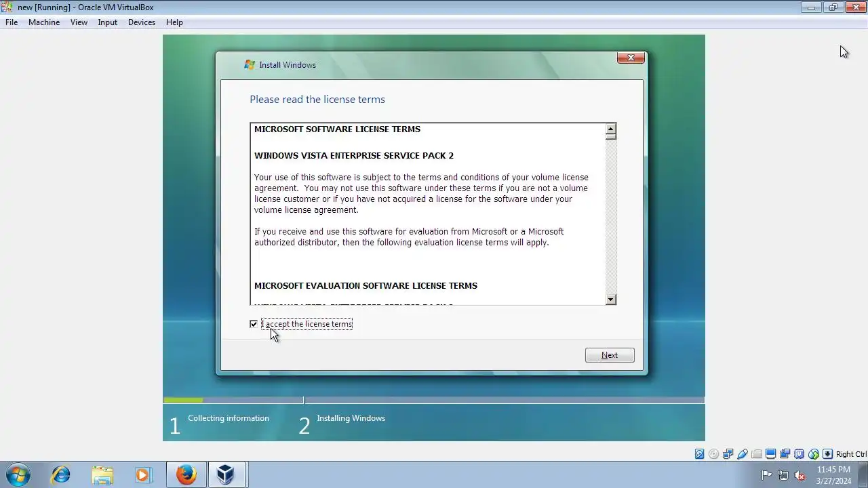Viewport: 868px width, 488px height.
Task: Click the installer progress bar
Action: (x=434, y=400)
